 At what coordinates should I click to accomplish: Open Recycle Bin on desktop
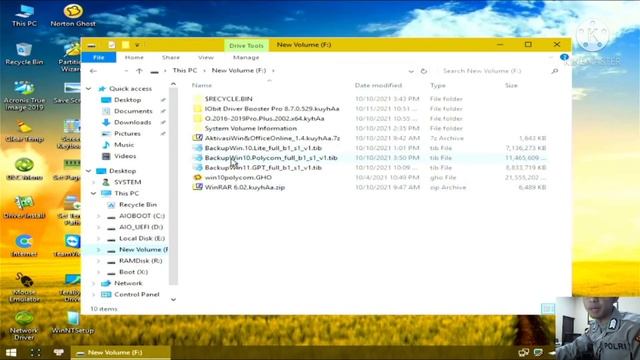pos(24,54)
